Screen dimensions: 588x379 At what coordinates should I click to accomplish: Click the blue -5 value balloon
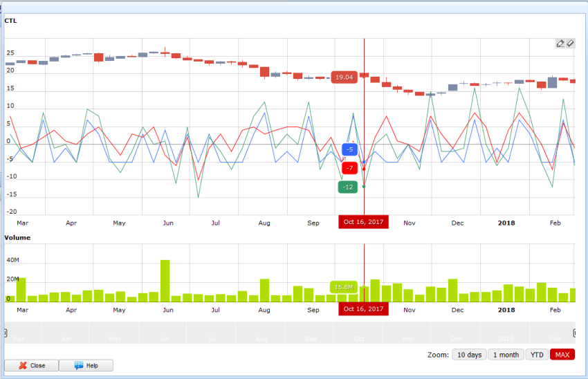coord(350,149)
